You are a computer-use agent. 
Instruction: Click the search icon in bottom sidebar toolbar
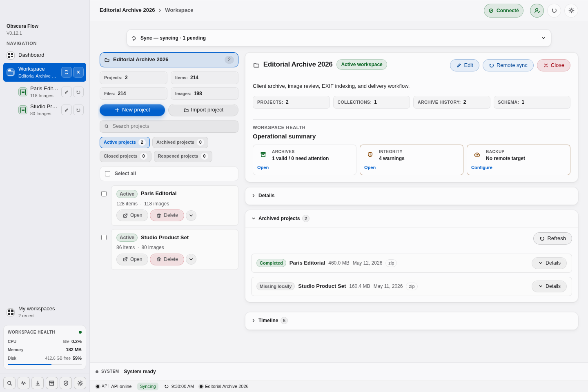tap(9, 383)
